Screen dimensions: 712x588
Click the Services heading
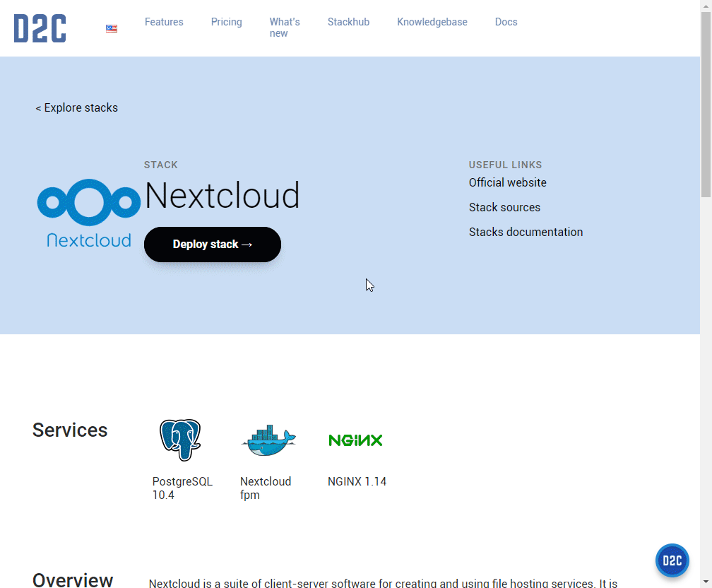click(x=70, y=430)
